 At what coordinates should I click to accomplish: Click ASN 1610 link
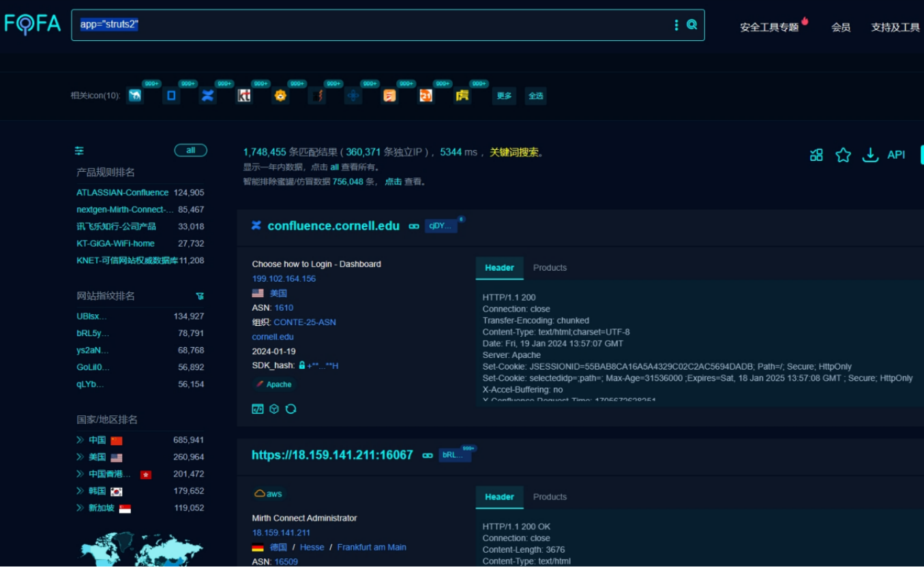click(x=284, y=308)
